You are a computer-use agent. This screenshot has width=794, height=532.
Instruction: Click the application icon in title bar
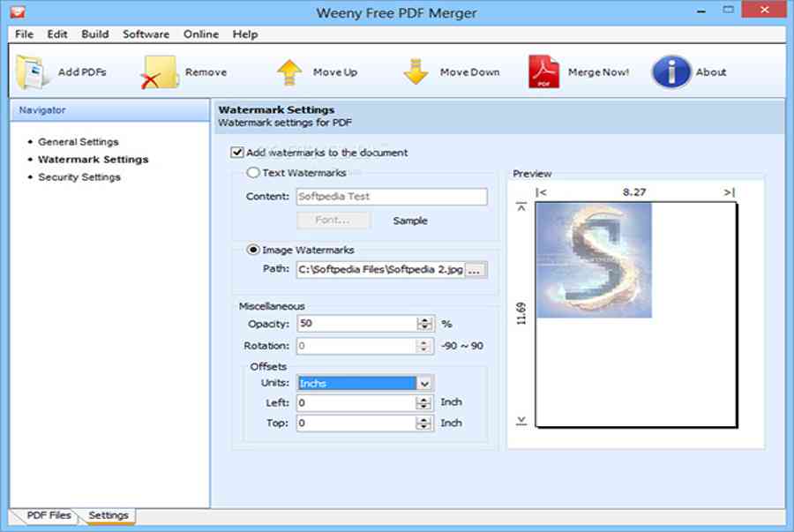18,11
